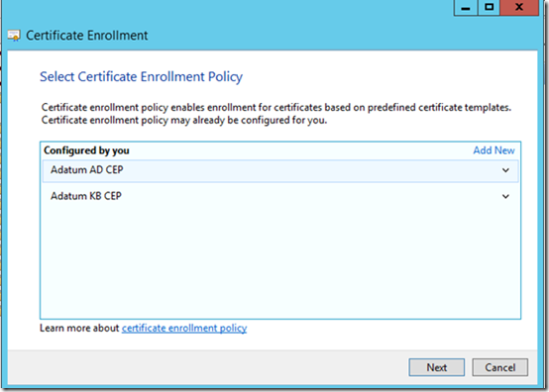The width and height of the screenshot is (549, 392).
Task: Select the Adatum AD CEP policy
Action: 280,170
